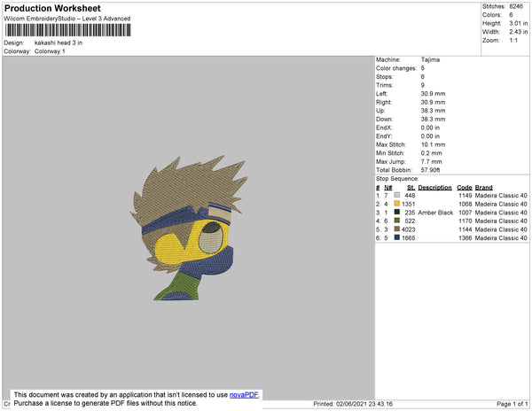
Task: Click the design name kakashi head 3 in
Action: click(59, 43)
